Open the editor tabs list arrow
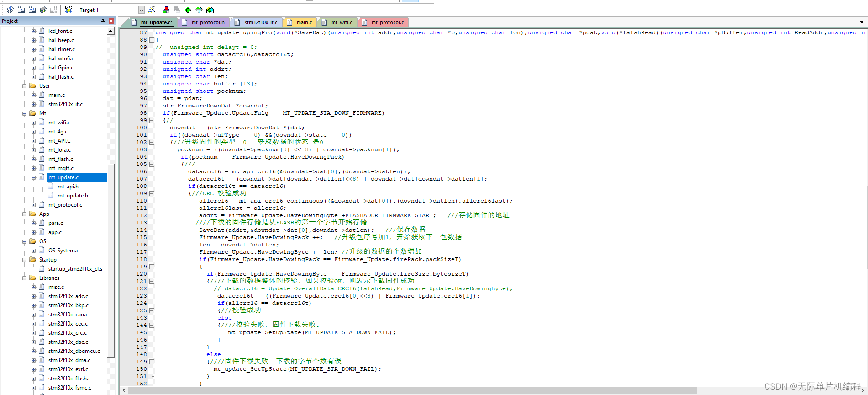Image resolution: width=868 pixels, height=395 pixels. pos(862,22)
